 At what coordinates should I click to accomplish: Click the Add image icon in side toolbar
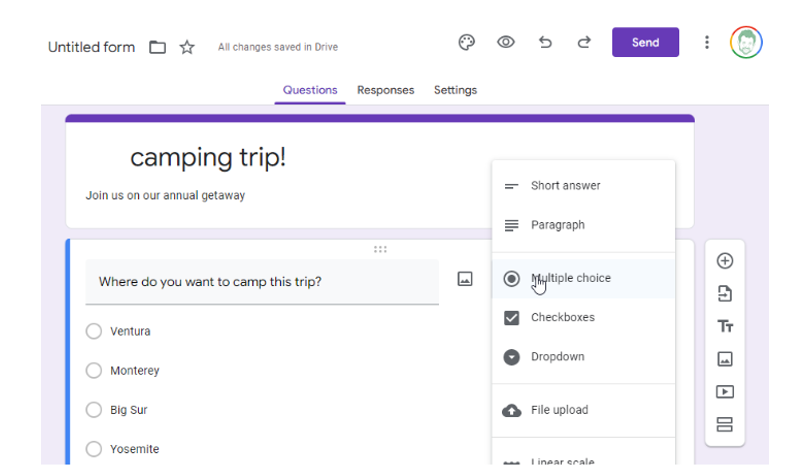[725, 359]
